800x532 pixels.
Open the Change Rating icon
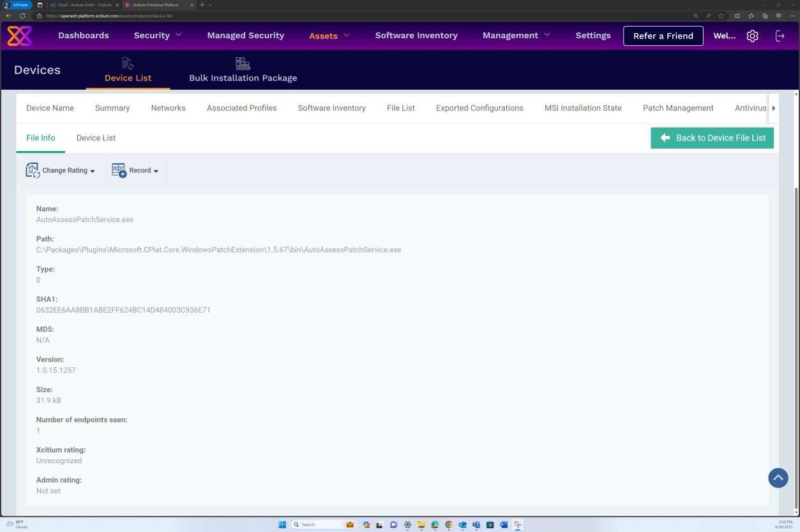[32, 169]
